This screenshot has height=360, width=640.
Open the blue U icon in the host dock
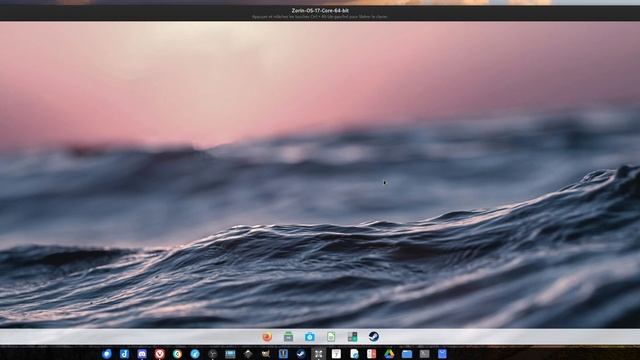283,354
